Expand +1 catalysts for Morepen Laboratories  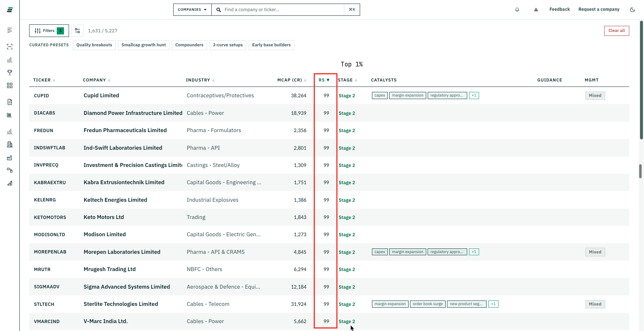tap(474, 252)
